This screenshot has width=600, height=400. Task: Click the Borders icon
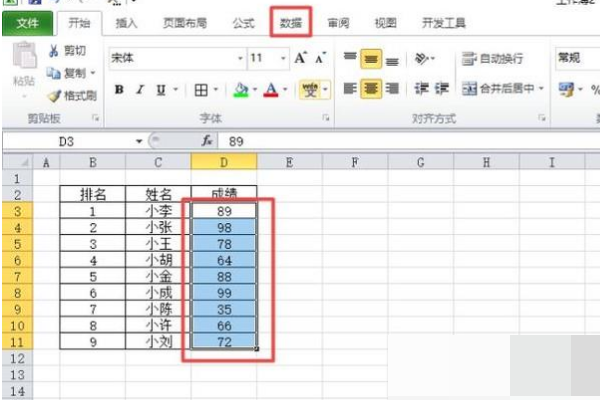click(201, 90)
